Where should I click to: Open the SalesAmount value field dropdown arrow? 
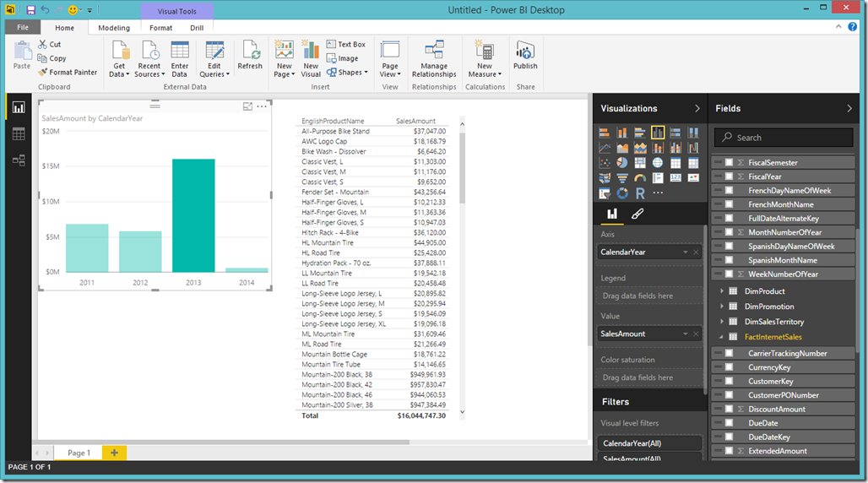point(686,334)
